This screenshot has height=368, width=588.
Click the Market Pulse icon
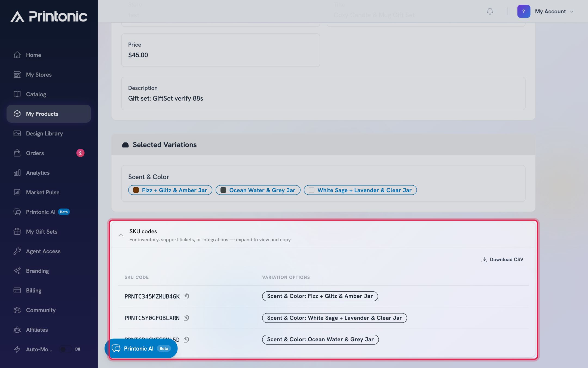(x=17, y=192)
